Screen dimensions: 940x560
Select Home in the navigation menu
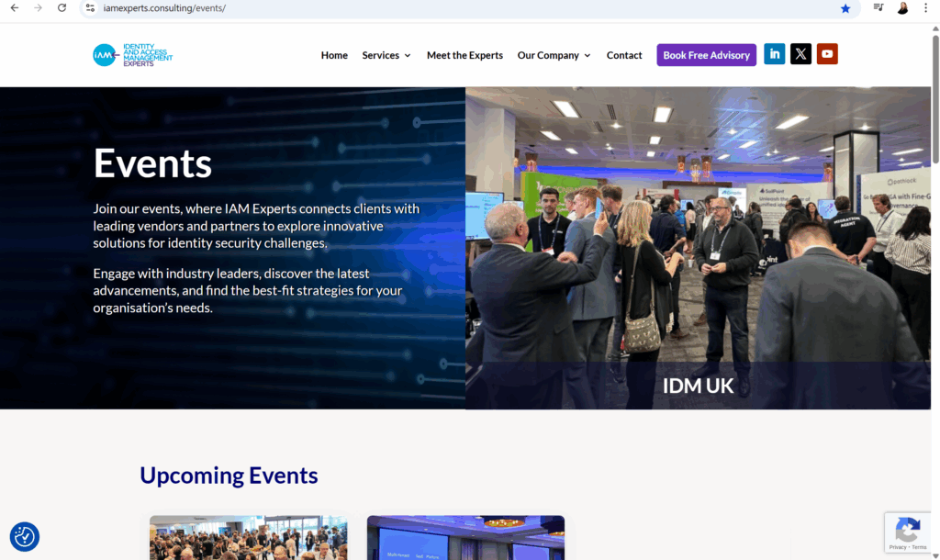(x=334, y=55)
